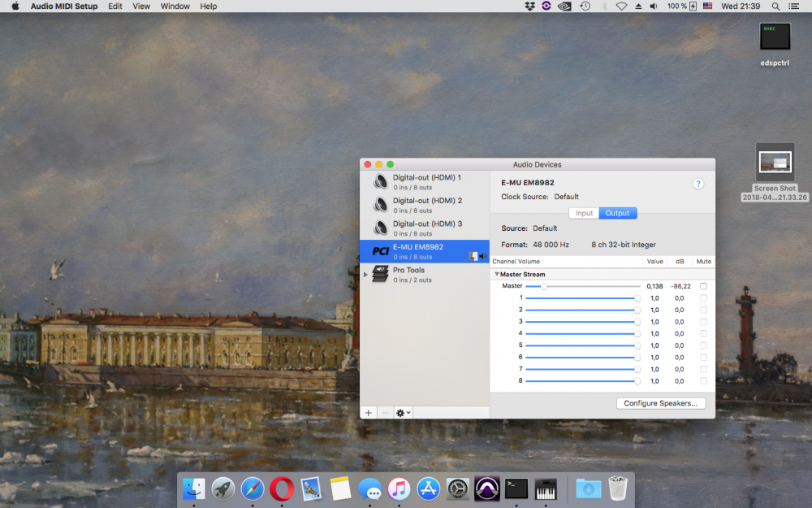Open Messages from the Dock
Screen dimensions: 812x508
click(x=369, y=488)
